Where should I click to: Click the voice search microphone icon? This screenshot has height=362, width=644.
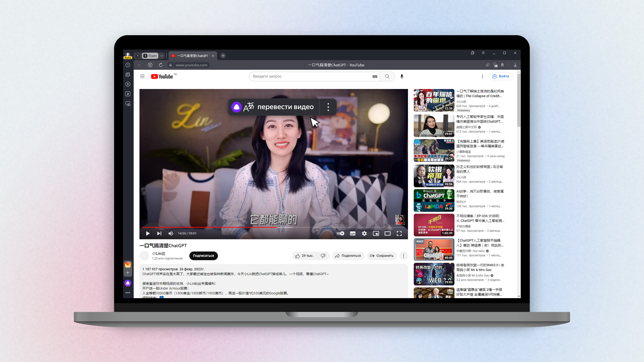pyautogui.click(x=402, y=76)
